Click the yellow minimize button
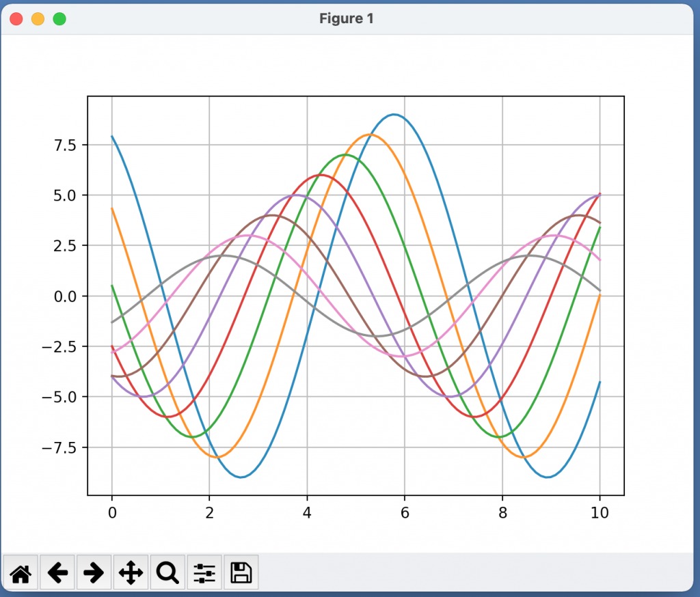 [38, 18]
